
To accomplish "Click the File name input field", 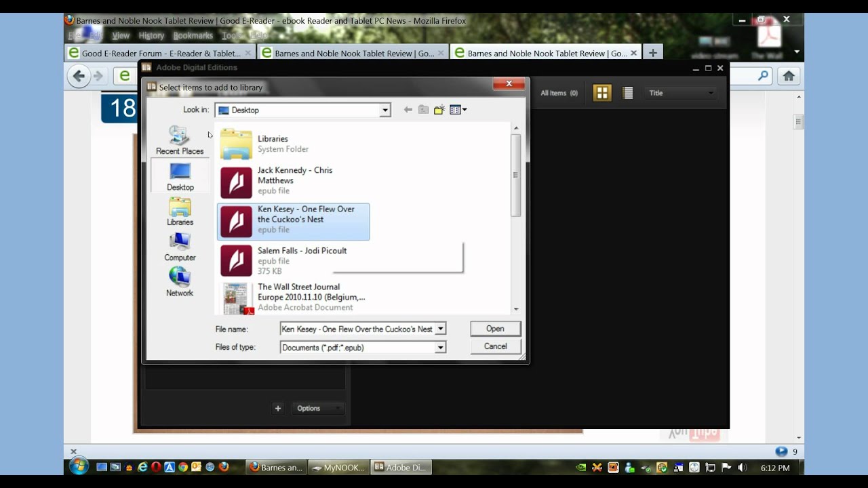I will (357, 329).
